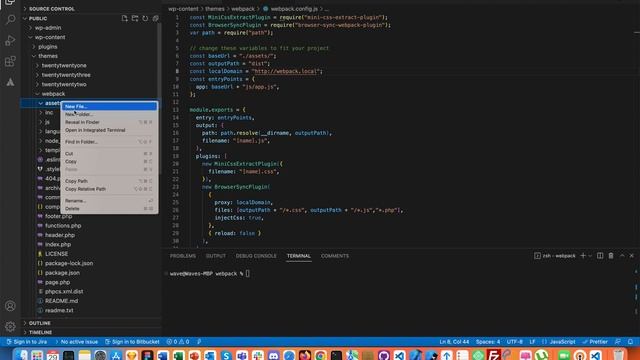Open README.md in explorer
The image size is (640, 360).
61,301
